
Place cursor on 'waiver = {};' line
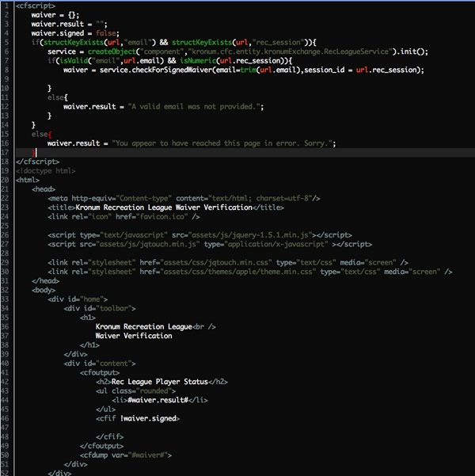point(55,15)
